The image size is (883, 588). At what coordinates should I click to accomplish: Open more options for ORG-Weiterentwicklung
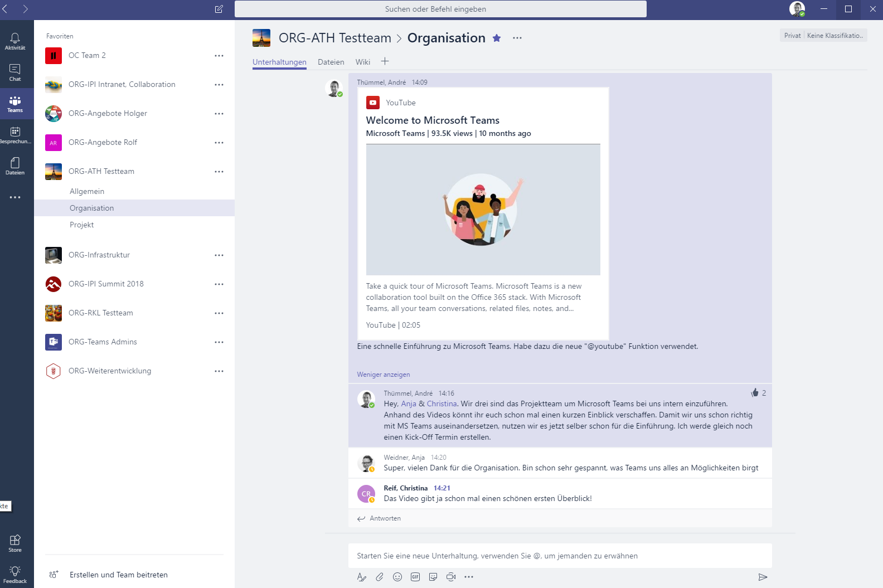(219, 371)
